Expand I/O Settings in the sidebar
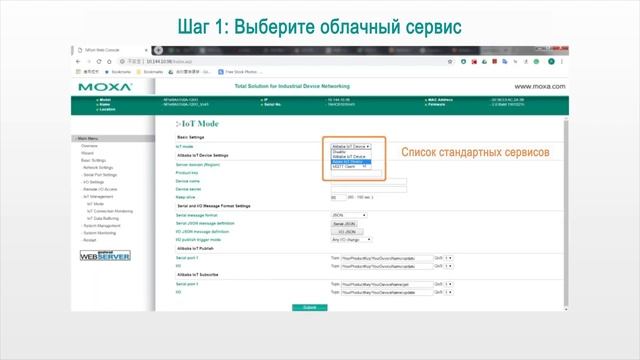This screenshot has height=360, width=640. point(93,182)
